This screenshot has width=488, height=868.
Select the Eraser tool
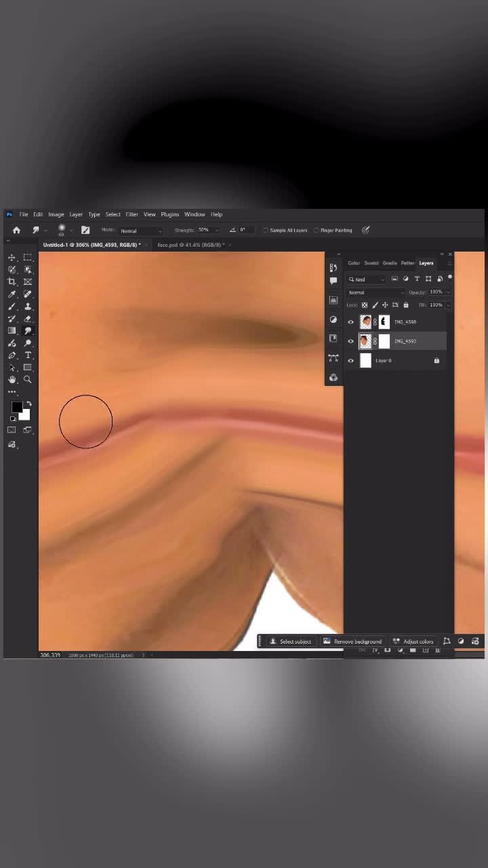[x=28, y=319]
